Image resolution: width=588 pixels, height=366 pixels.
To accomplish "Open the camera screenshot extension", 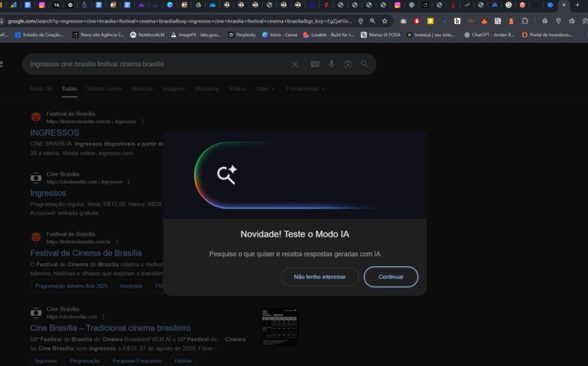I will pyautogui.click(x=403, y=21).
